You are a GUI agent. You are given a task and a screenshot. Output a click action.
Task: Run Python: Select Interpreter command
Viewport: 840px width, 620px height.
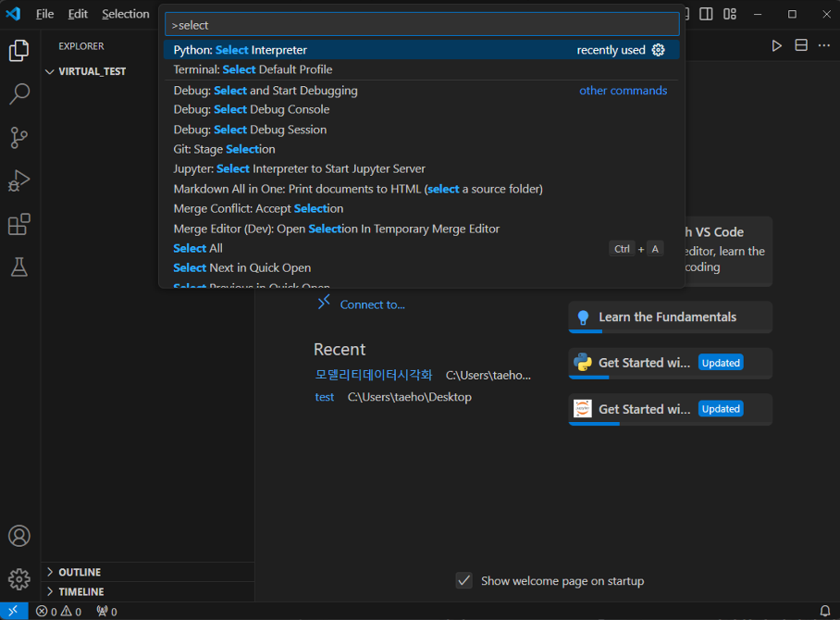(422, 50)
